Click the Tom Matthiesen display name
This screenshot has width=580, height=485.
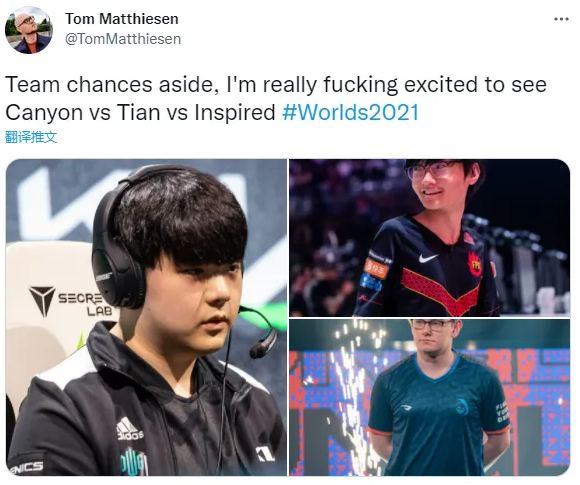click(x=122, y=19)
